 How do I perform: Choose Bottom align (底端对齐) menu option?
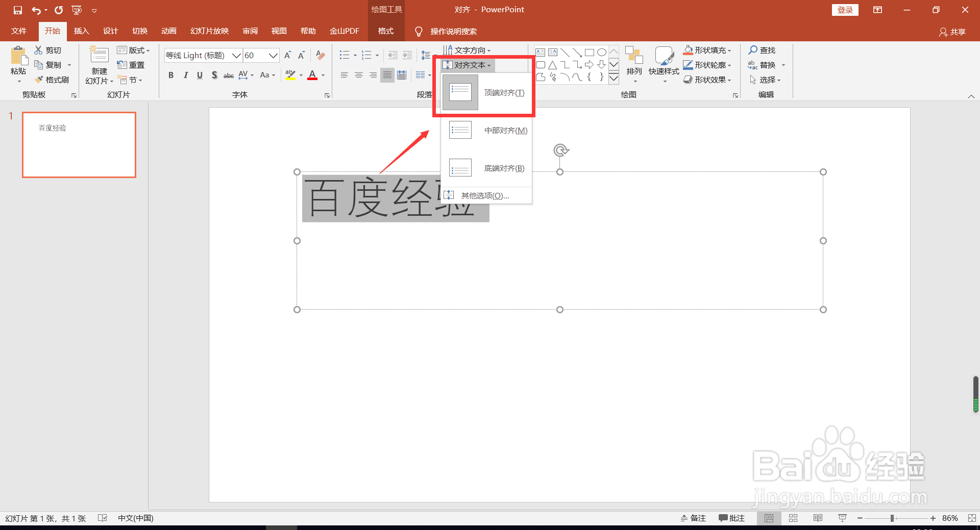coord(486,168)
